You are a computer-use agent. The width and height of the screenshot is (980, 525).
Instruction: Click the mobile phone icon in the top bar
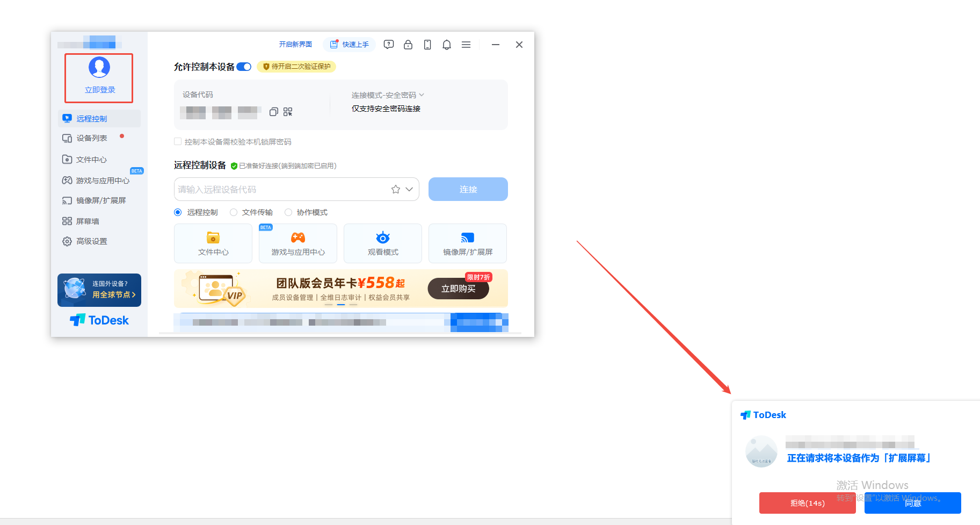click(427, 45)
